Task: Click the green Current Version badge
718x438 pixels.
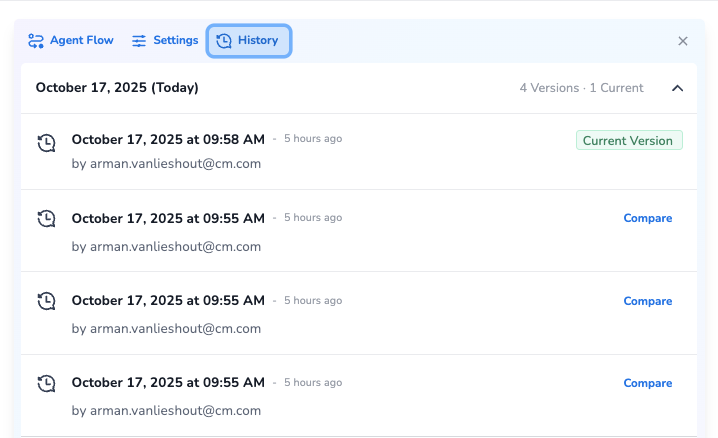Action: pos(629,141)
